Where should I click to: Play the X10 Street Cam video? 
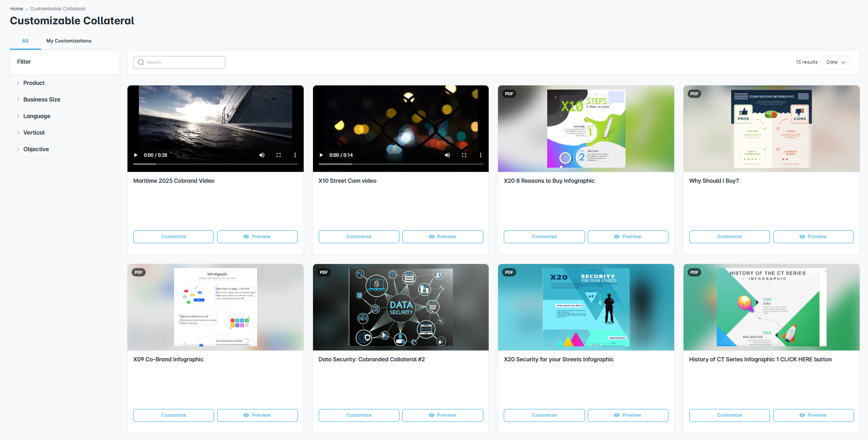tap(321, 155)
